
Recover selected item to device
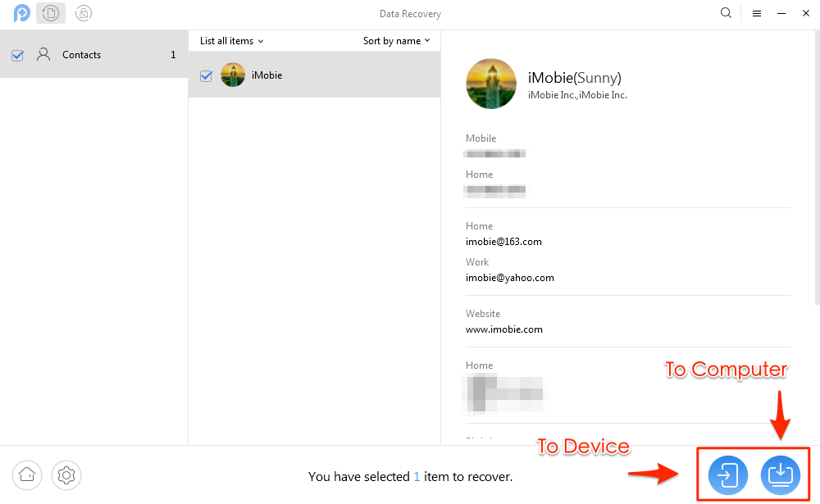tap(728, 475)
